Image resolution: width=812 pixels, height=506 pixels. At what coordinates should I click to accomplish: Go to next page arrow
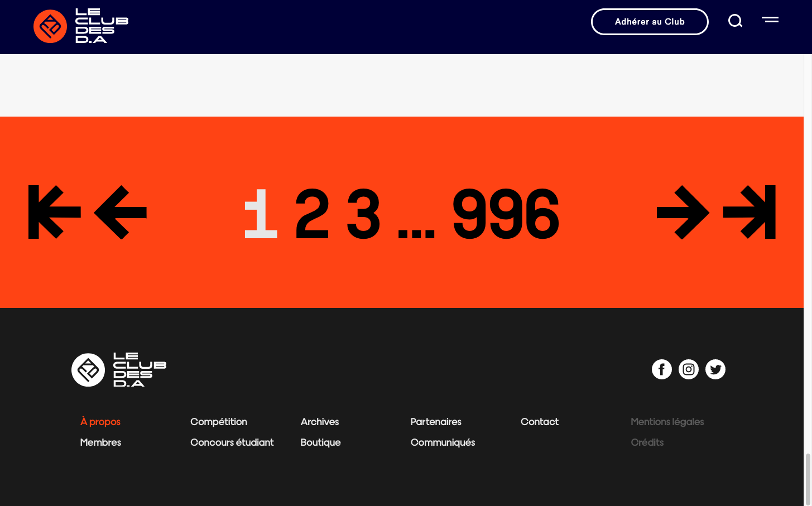(683, 213)
